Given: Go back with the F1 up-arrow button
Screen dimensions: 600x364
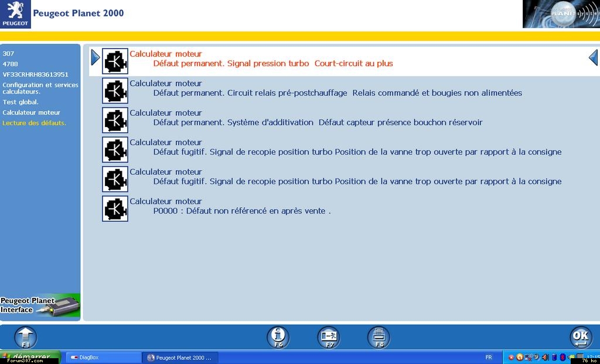Looking at the screenshot, I should click(x=26, y=338).
